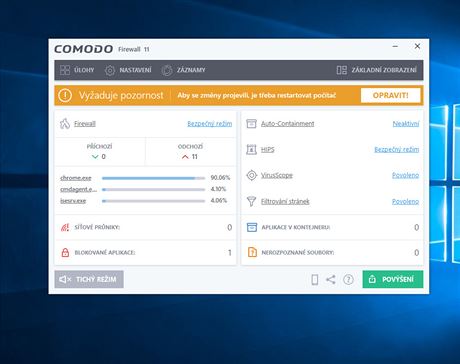
Task: Open isesrv.exe process link
Action: coord(73,201)
